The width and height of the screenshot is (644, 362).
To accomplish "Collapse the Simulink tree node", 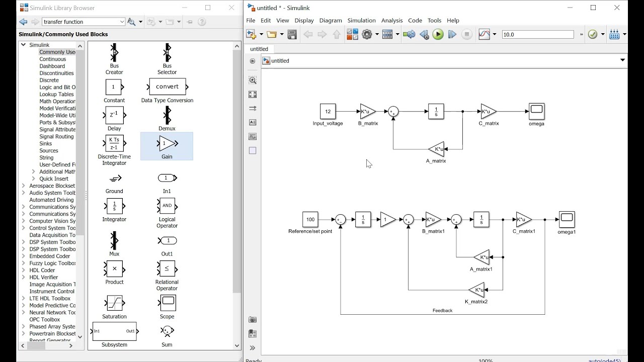I will 23,45.
